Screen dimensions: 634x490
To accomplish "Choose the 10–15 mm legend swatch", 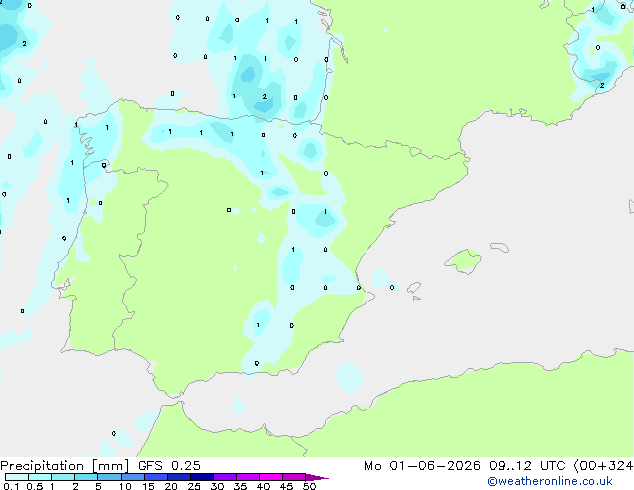I will point(132,477).
